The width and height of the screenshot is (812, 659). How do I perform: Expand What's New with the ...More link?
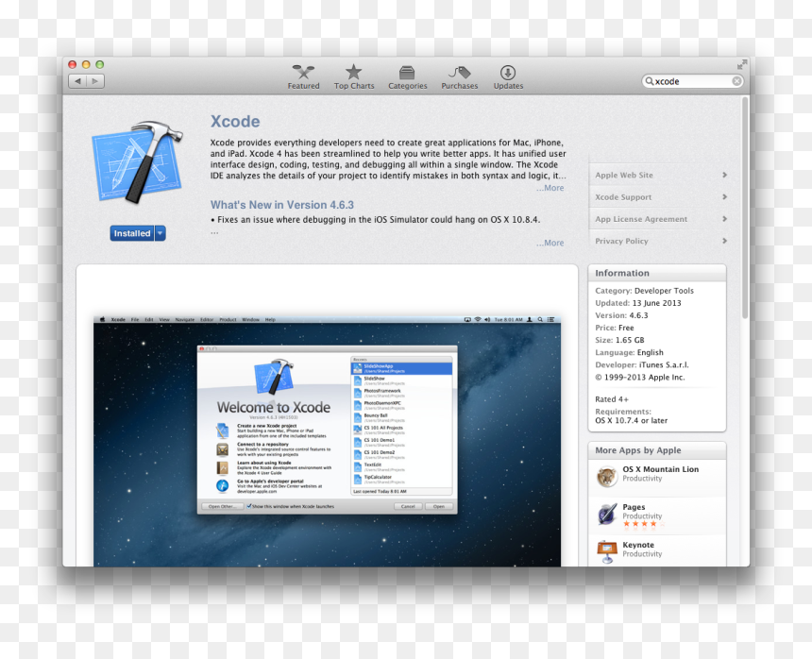tap(550, 243)
